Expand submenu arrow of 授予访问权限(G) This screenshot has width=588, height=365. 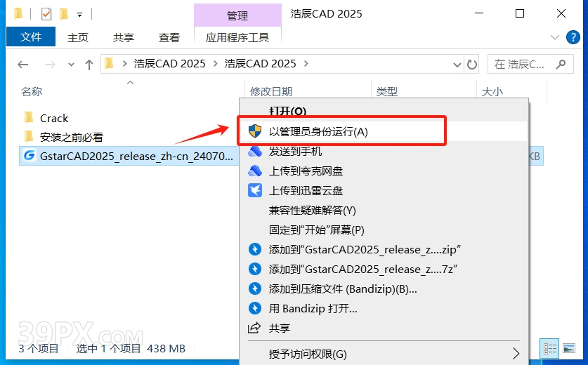point(516,354)
